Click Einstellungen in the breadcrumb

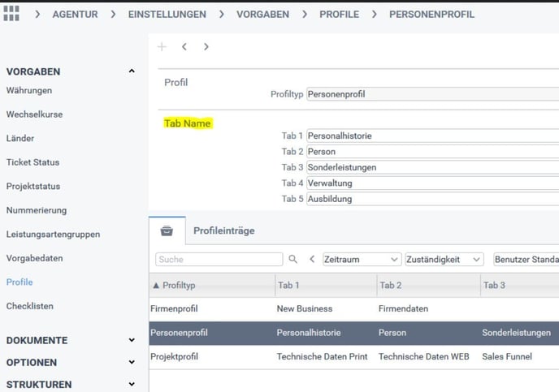167,14
